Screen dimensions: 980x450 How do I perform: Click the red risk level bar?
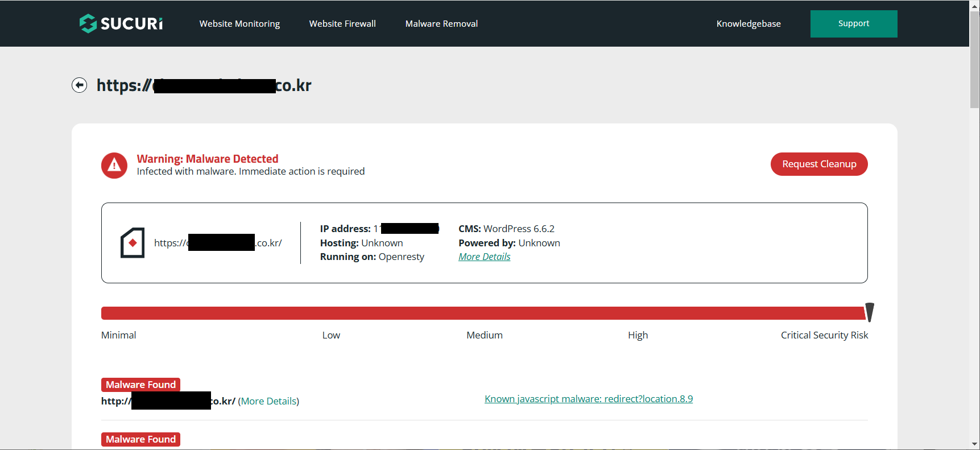click(483, 313)
